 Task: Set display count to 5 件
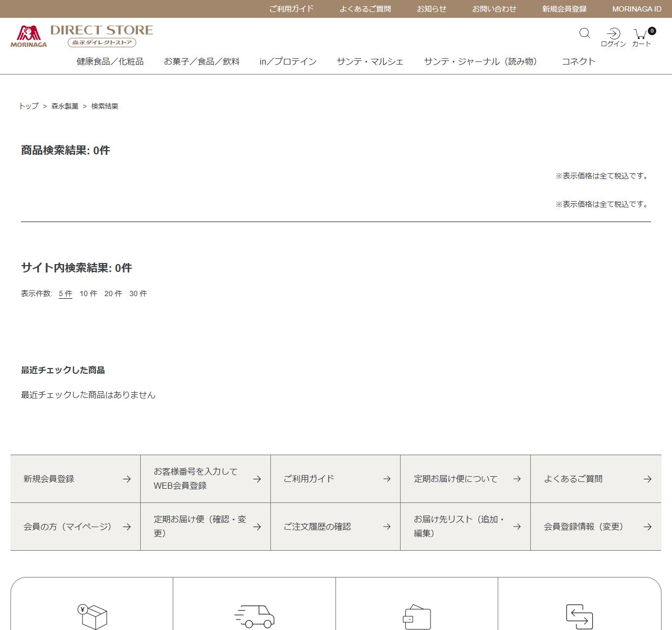tap(66, 293)
